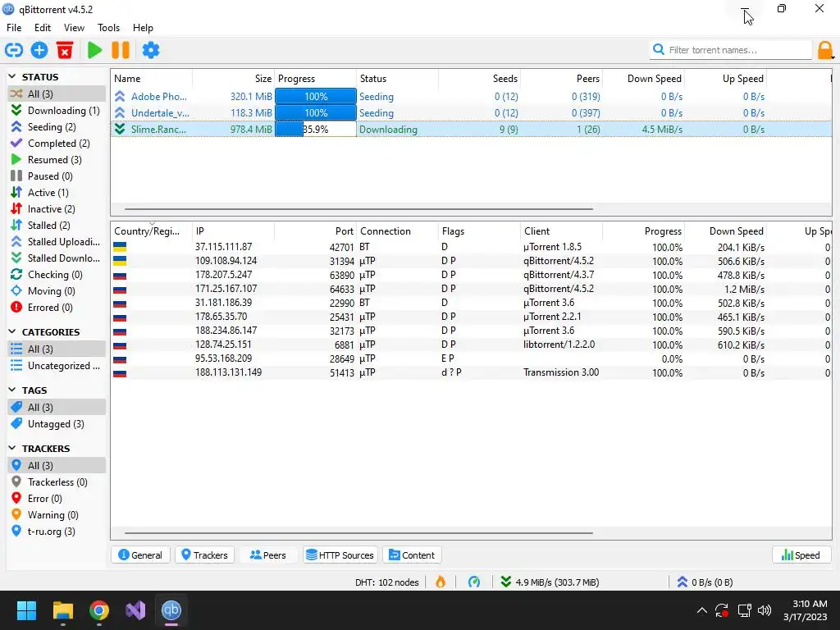Click the green Resume play icon
The height and width of the screenshot is (630, 840).
95,50
